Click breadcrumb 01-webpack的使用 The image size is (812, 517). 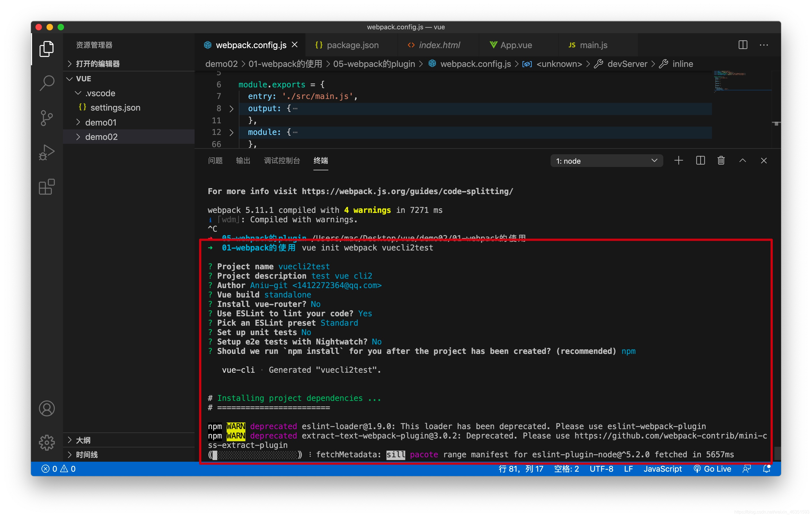pos(285,64)
